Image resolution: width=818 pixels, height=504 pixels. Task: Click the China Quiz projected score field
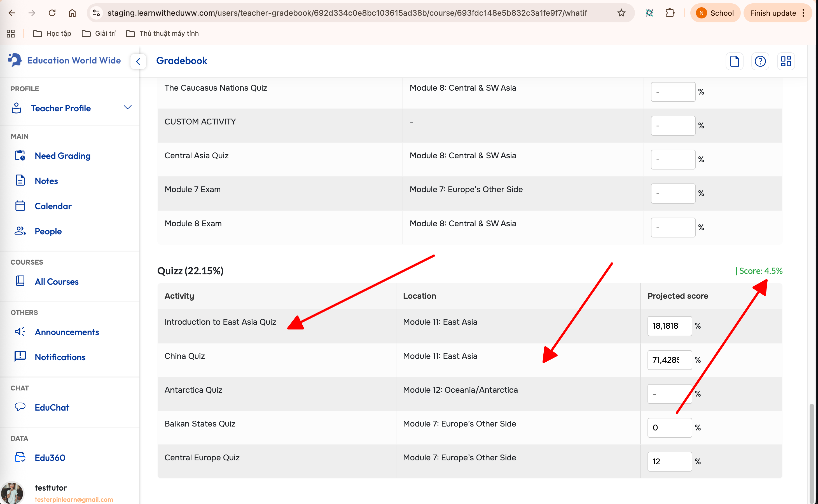point(669,360)
